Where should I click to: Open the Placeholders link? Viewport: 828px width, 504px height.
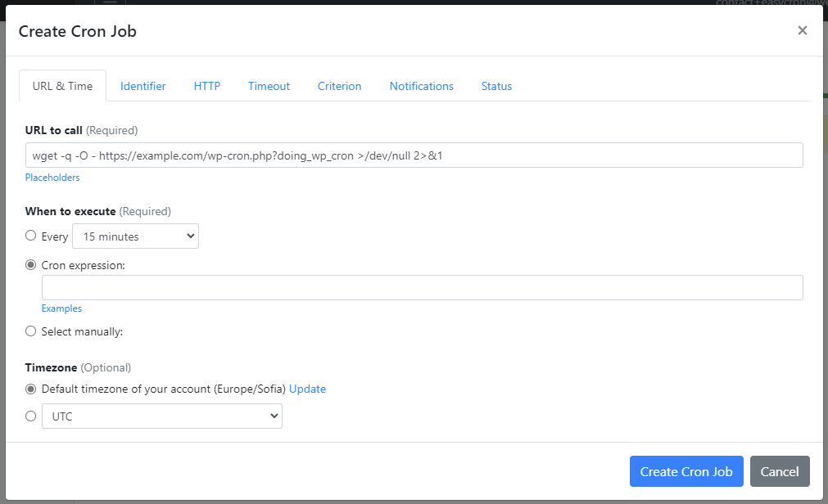(52, 178)
